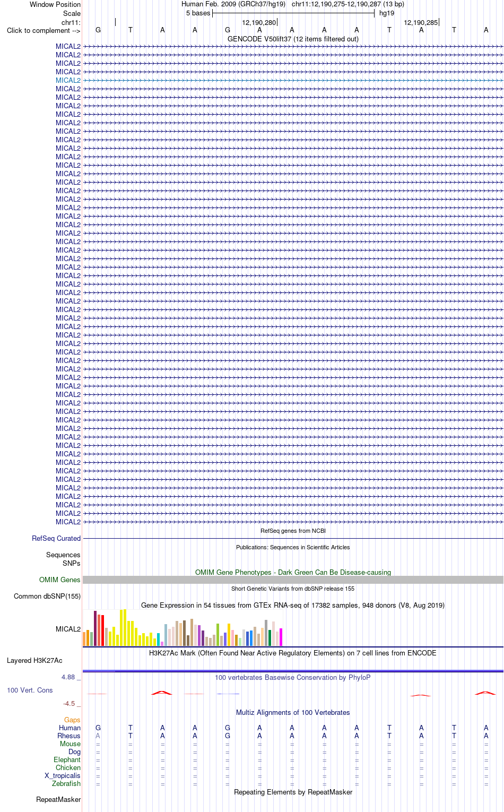Open the GTEx tissue expression bar chart

183,627
